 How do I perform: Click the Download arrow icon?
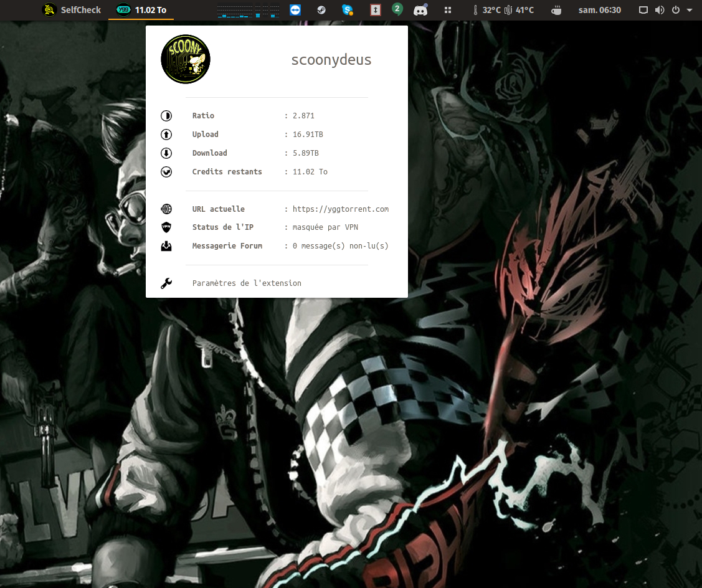point(166,153)
